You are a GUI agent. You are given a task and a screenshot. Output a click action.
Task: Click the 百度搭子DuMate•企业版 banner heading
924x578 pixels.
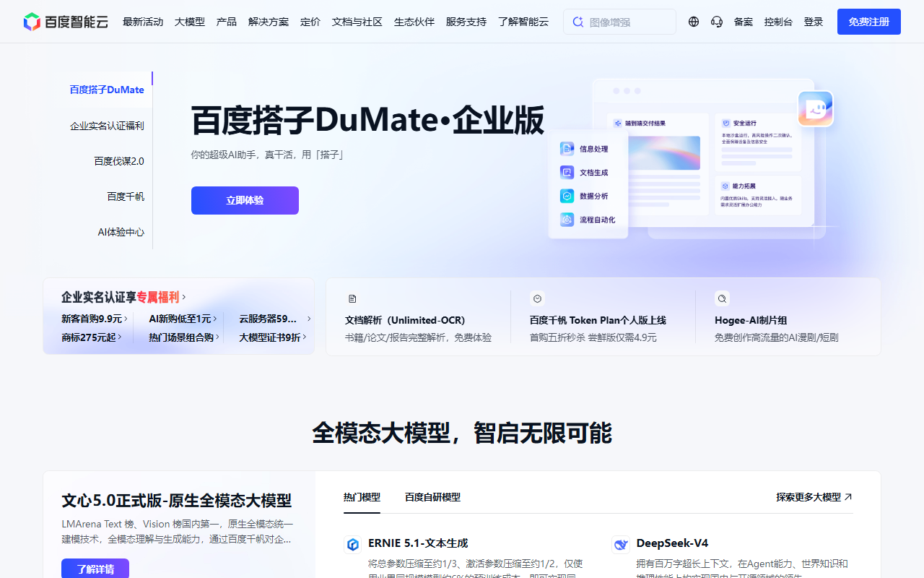367,121
